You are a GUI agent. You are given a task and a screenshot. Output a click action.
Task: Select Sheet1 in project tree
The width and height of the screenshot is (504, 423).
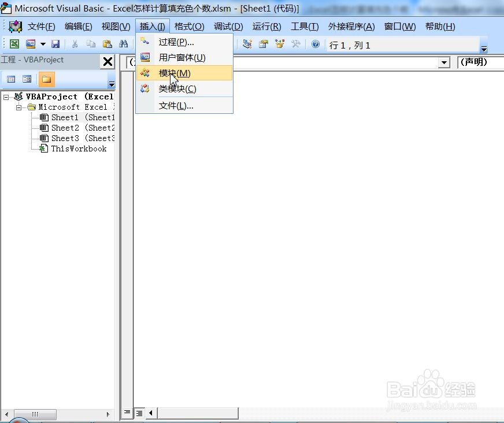[77, 117]
